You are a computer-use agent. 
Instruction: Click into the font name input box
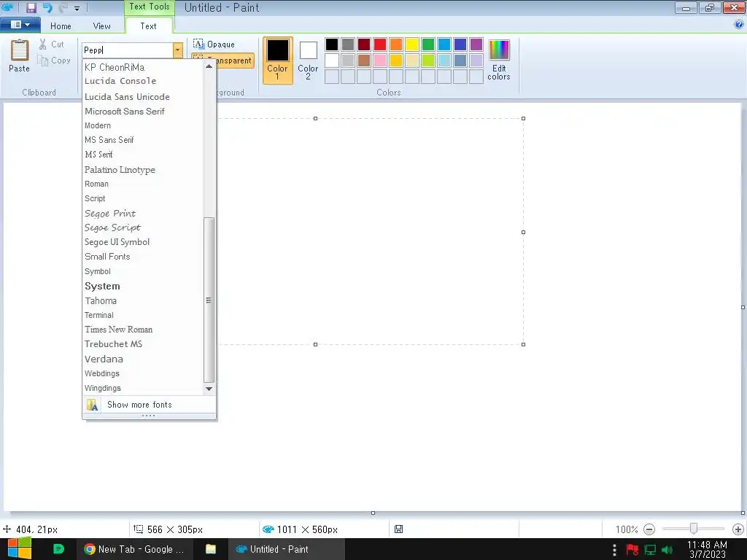[x=127, y=50]
